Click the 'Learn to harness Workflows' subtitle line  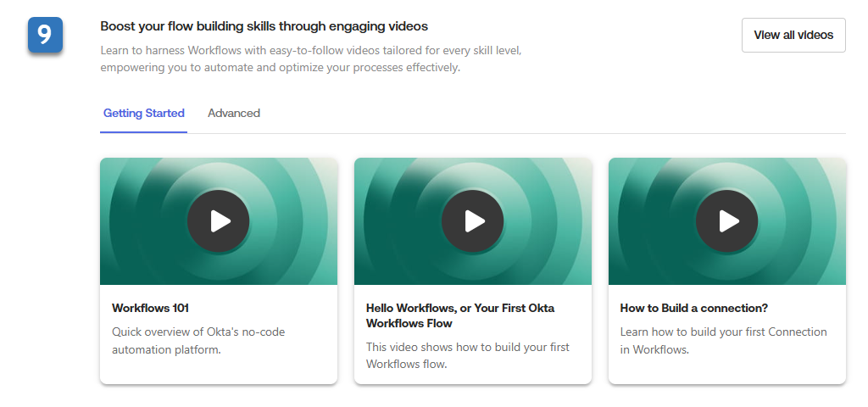[x=310, y=50]
